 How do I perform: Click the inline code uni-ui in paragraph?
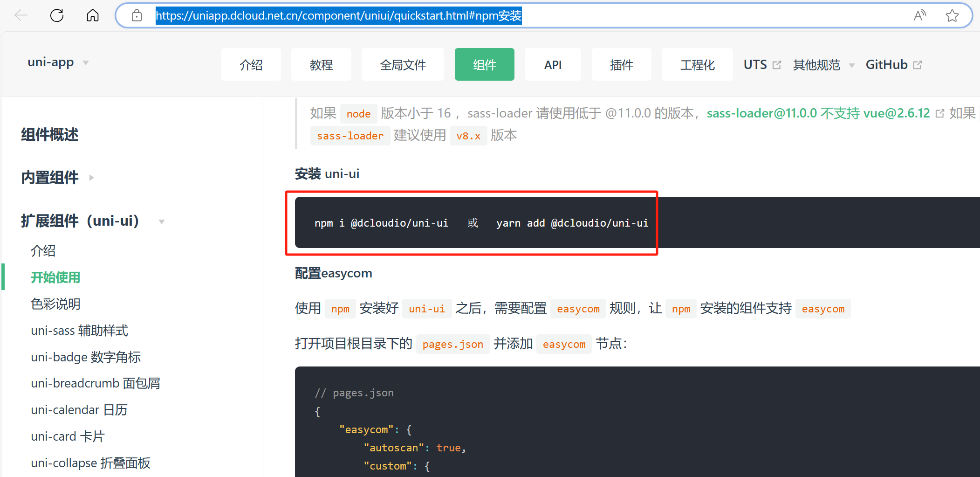click(x=427, y=309)
